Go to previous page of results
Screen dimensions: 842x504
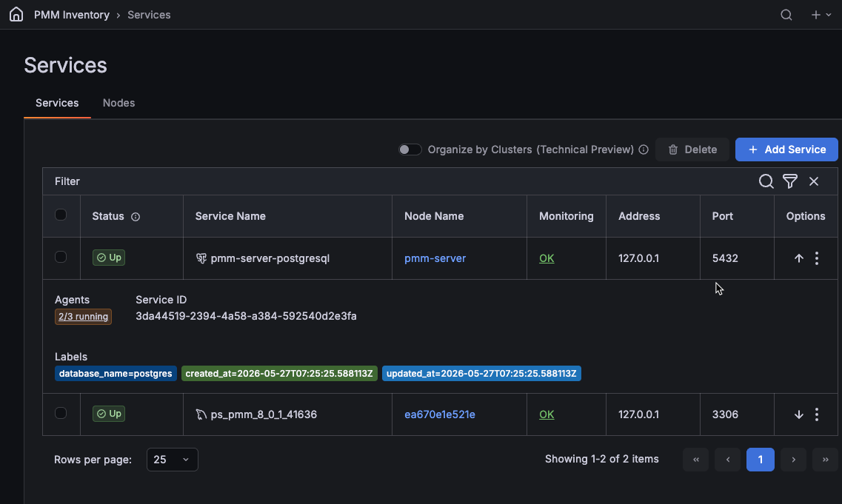pos(728,460)
